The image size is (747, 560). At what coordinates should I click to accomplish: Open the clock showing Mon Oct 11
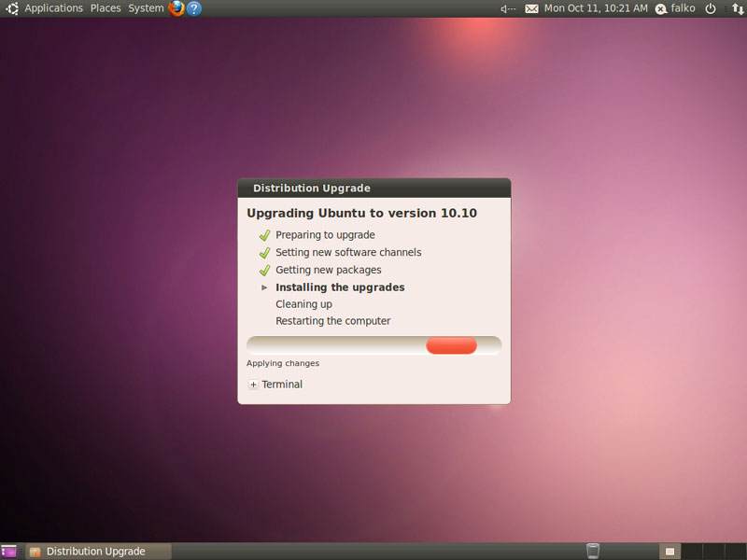(596, 8)
